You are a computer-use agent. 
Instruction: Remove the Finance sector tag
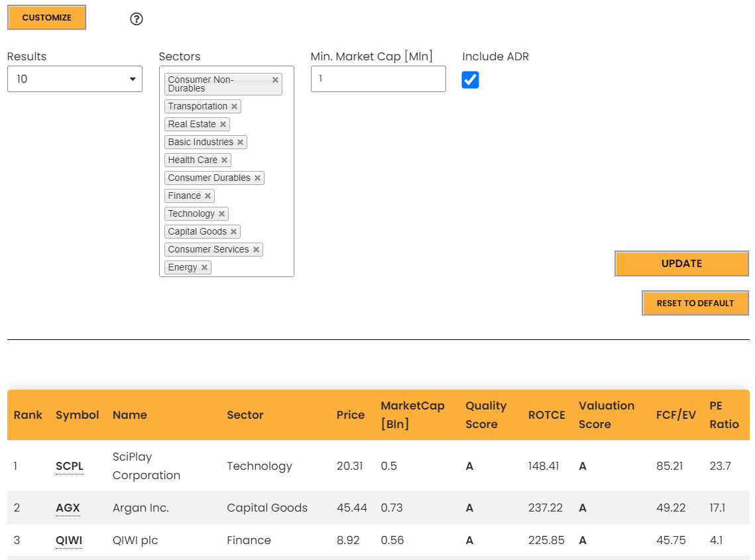(207, 196)
